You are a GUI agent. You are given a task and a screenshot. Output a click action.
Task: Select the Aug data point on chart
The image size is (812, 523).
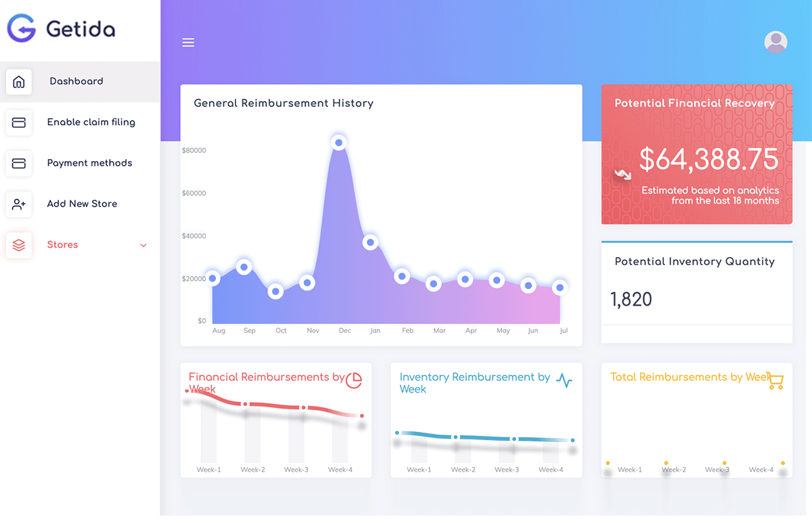click(213, 278)
